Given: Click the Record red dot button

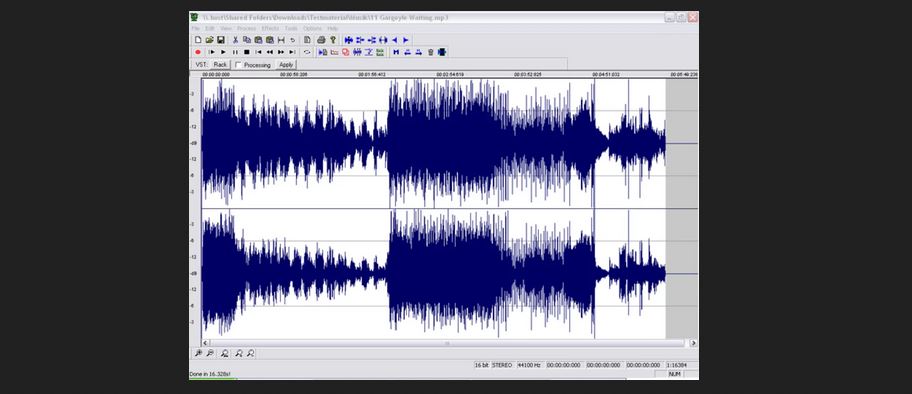Looking at the screenshot, I should (198, 52).
